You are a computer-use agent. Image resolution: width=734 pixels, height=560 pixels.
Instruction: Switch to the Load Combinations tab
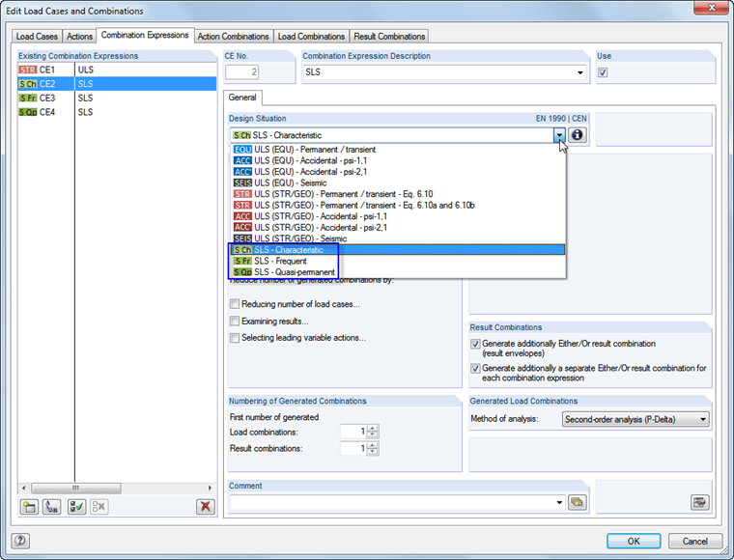tap(311, 37)
